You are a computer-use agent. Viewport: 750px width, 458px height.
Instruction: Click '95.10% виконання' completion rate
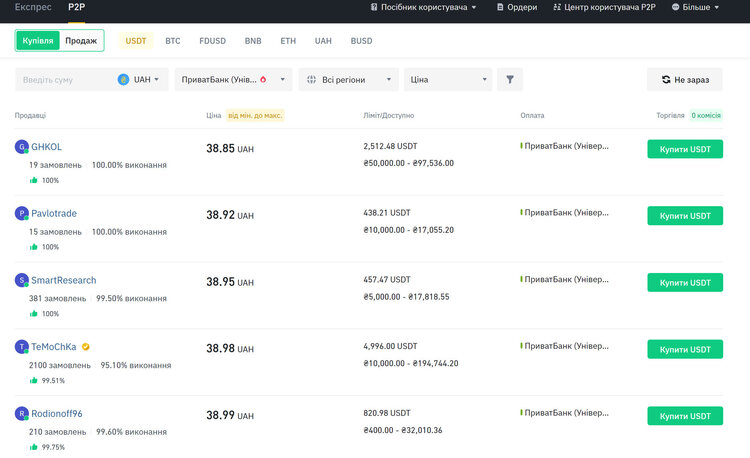tap(136, 365)
